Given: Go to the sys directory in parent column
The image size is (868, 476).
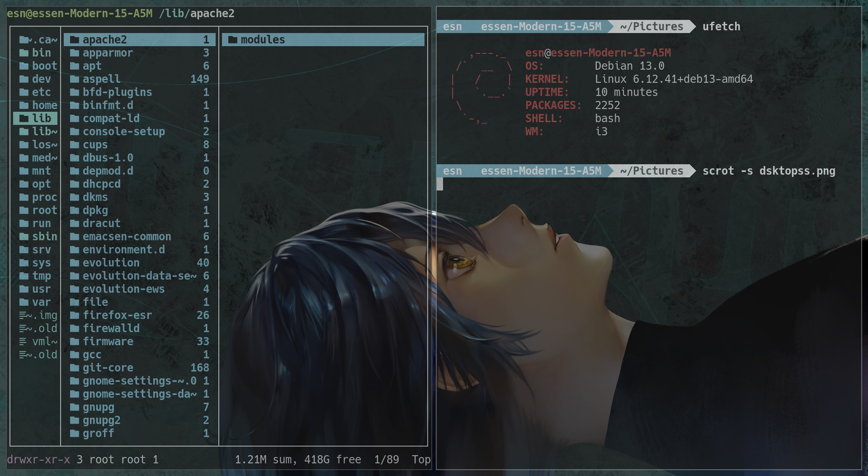Looking at the screenshot, I should (35, 263).
